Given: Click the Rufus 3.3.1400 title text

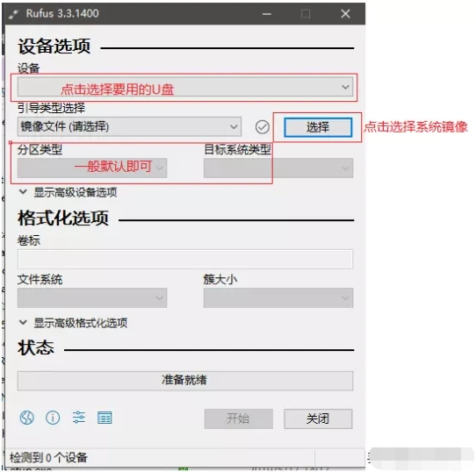Looking at the screenshot, I should click(x=62, y=13).
